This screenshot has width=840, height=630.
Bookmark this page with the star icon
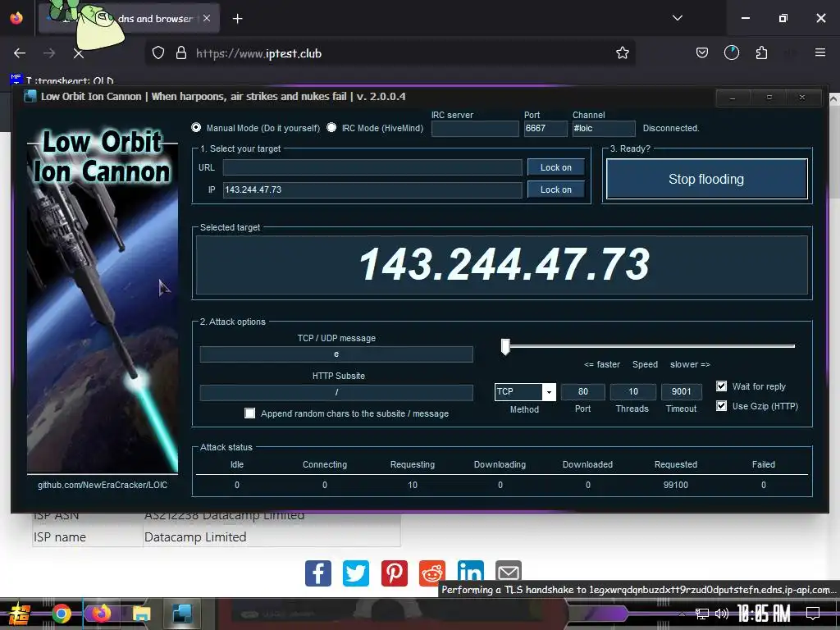click(x=622, y=53)
